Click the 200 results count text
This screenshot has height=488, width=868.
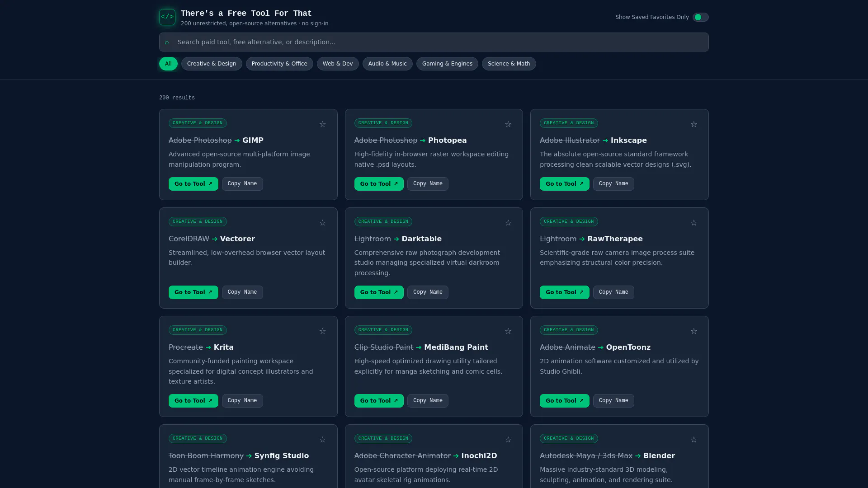[x=177, y=98]
